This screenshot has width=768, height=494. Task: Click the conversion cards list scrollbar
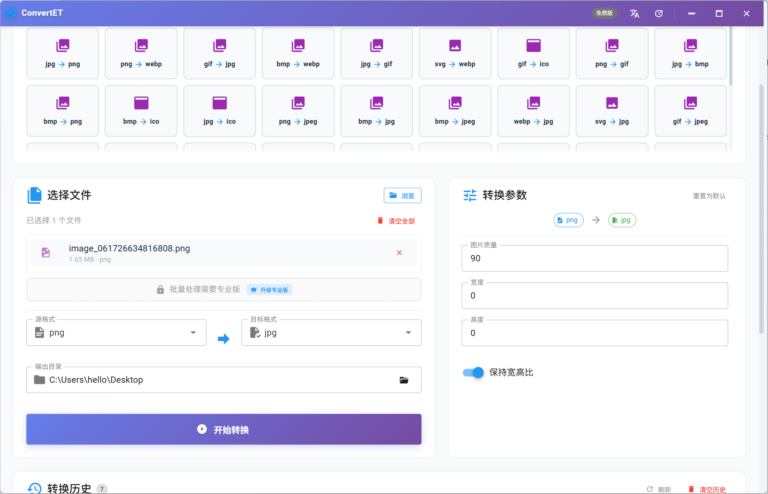(730, 56)
